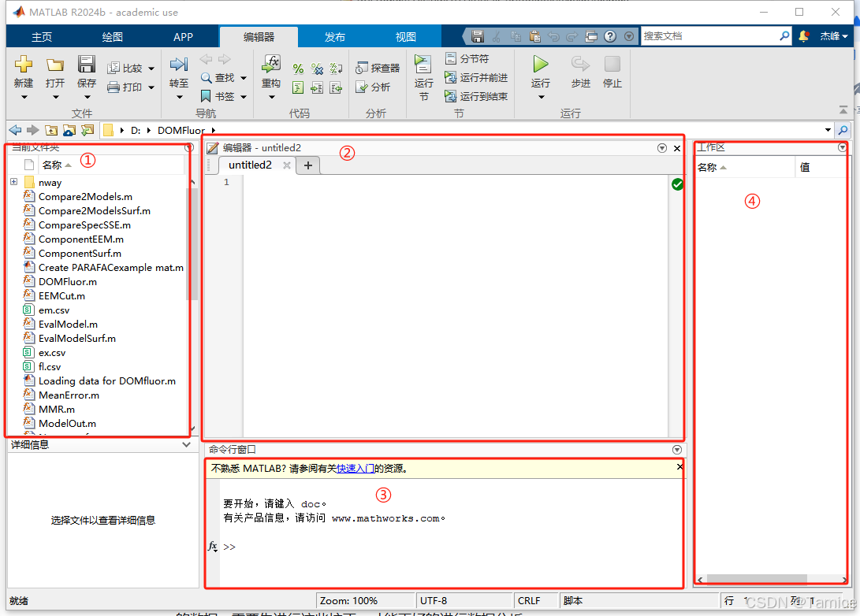Image resolution: width=860 pixels, height=616 pixels.
Task: Switch to the 绘图 tab
Action: click(113, 37)
